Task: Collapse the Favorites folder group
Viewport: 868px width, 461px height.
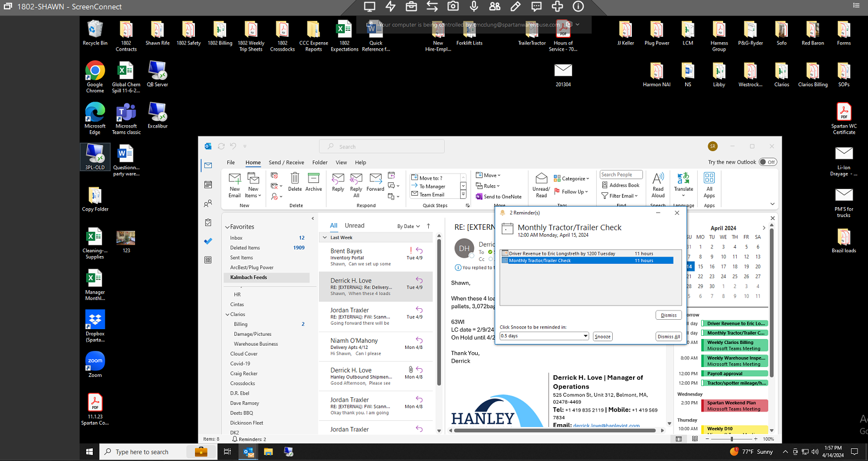Action: pos(227,227)
